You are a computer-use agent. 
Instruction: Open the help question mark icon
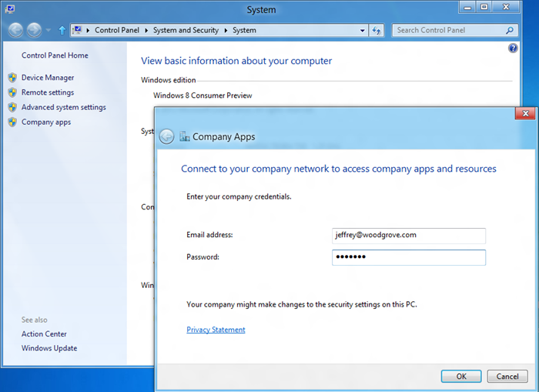tap(514, 48)
